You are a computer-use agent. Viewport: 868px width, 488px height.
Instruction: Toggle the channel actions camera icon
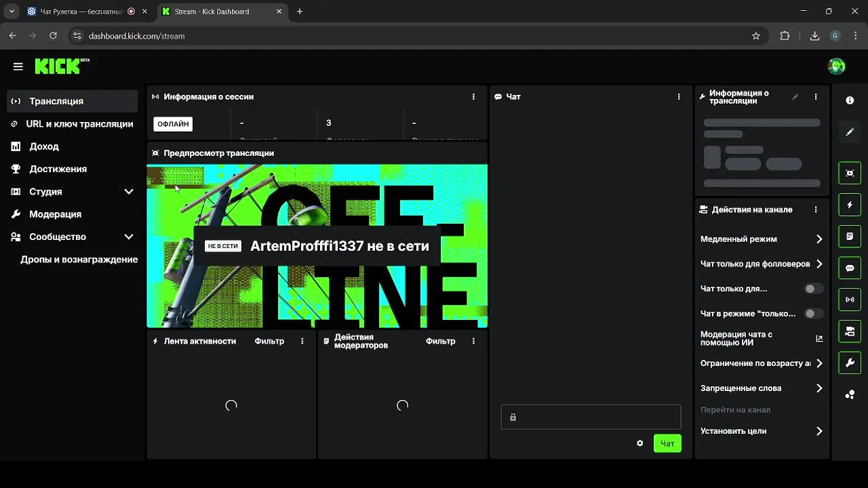coord(850,331)
